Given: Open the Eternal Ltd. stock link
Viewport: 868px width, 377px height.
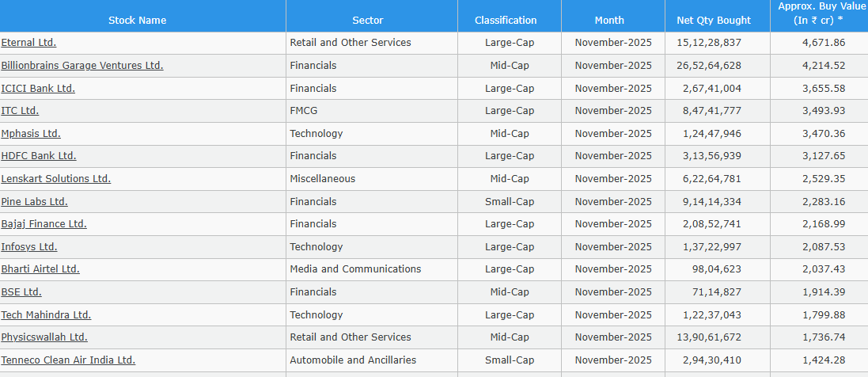Looking at the screenshot, I should coord(28,43).
